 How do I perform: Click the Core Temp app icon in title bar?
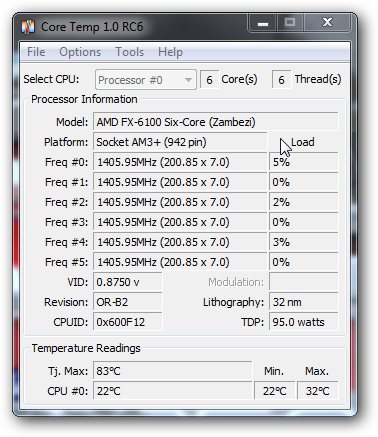[x=28, y=26]
